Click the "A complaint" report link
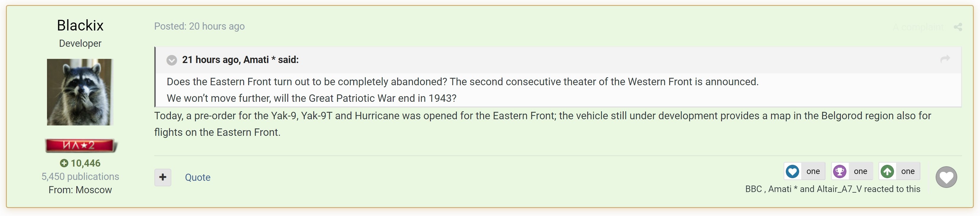The height and width of the screenshot is (216, 980). coord(918,28)
